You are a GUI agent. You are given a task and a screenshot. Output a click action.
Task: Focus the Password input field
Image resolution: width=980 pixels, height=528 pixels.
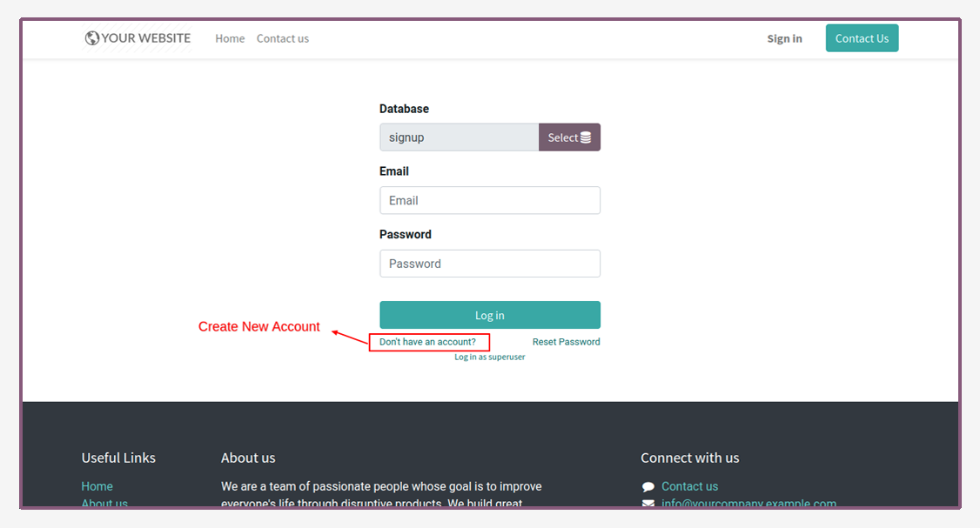pos(490,264)
